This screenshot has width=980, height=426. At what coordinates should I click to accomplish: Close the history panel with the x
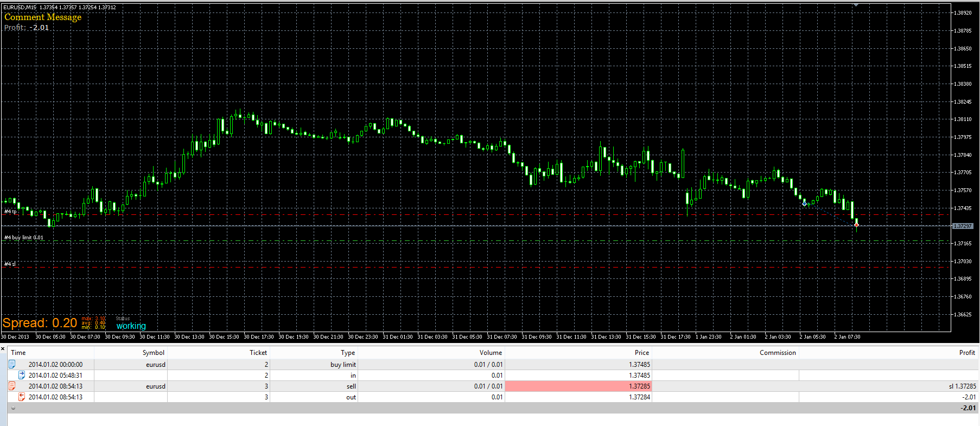click(x=3, y=348)
